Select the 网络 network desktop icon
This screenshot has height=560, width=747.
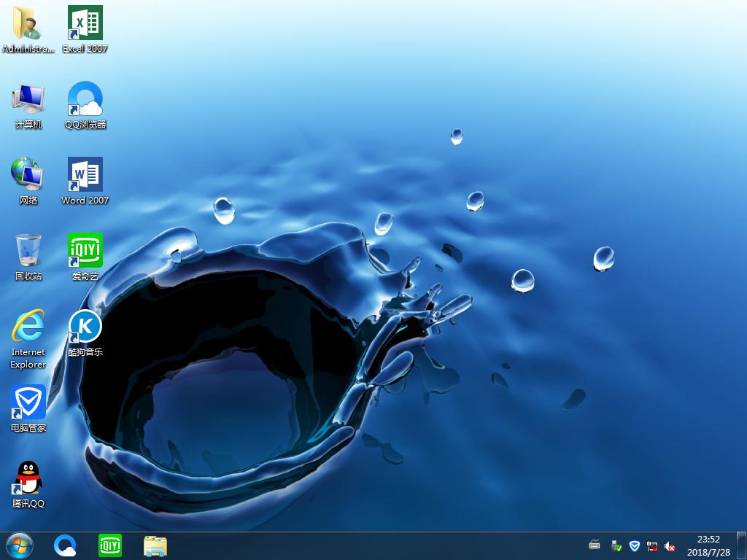click(x=28, y=175)
